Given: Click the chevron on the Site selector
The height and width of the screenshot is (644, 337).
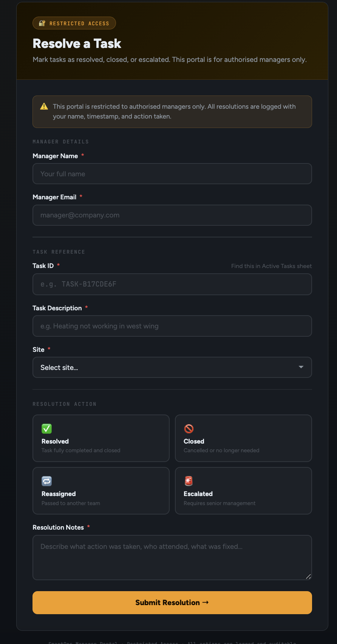Looking at the screenshot, I should coord(301,367).
